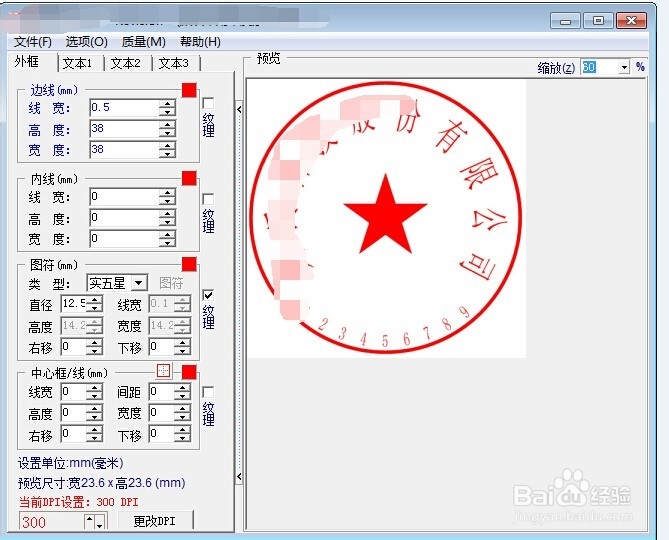Click the 缩放 zoom value field

(x=600, y=67)
